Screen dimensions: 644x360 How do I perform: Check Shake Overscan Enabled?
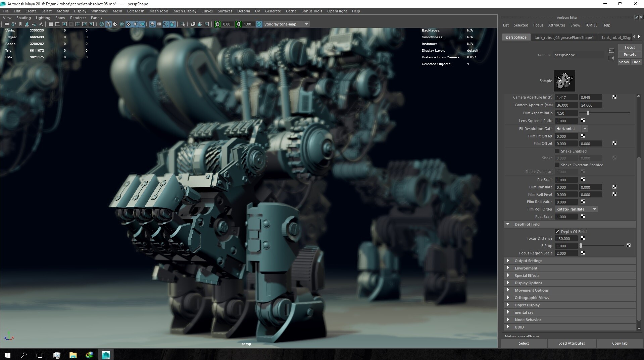coord(557,165)
